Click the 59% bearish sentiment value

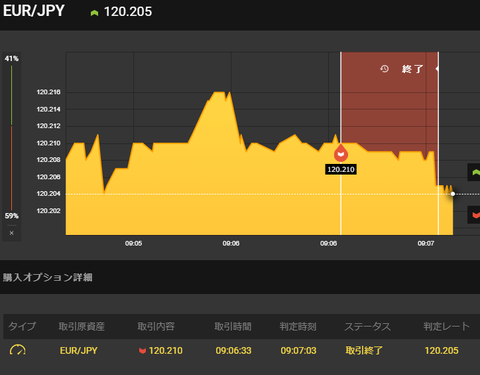[11, 216]
